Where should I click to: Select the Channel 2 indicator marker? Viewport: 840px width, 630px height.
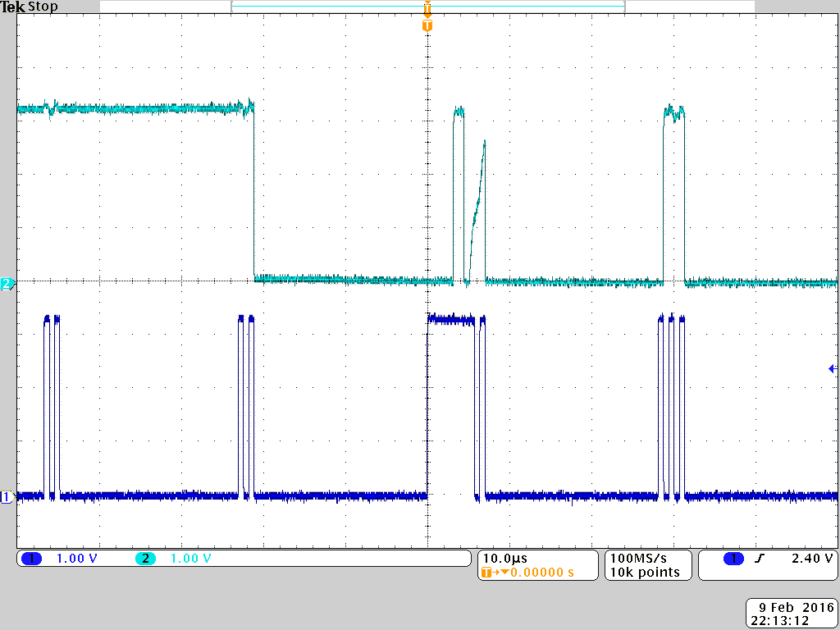pos(7,282)
